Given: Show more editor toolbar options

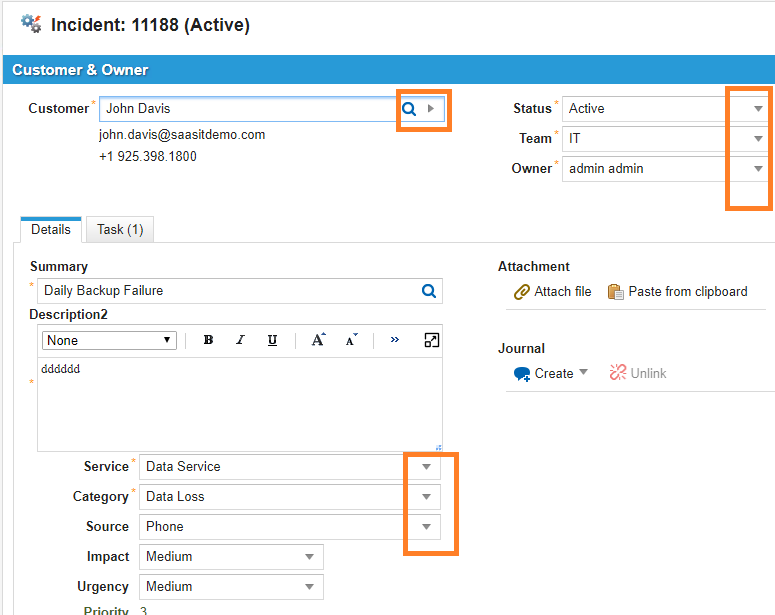Looking at the screenshot, I should [395, 340].
